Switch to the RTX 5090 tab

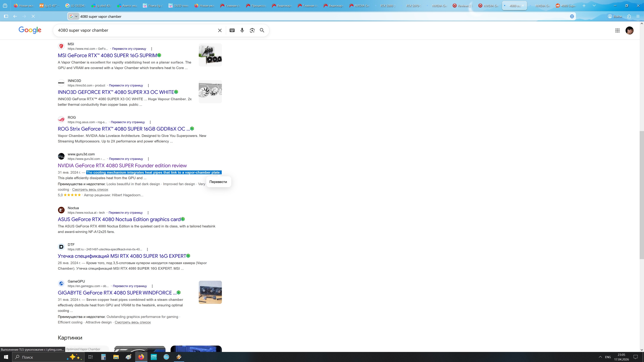387,6
